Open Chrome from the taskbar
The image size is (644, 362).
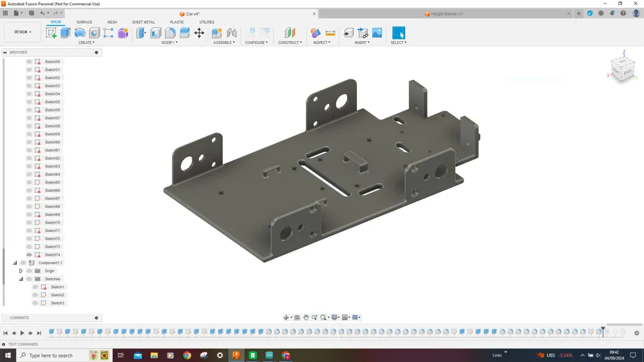(x=187, y=356)
